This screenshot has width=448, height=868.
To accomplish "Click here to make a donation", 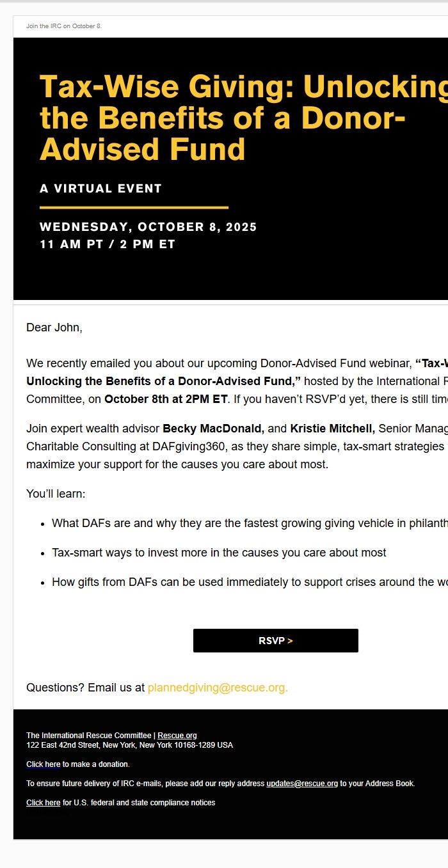I will 43,764.
